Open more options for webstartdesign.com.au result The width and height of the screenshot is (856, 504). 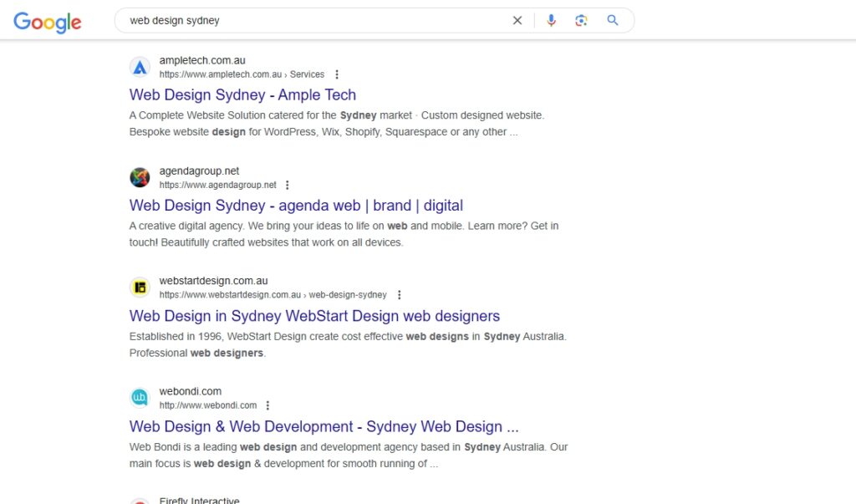coord(400,295)
